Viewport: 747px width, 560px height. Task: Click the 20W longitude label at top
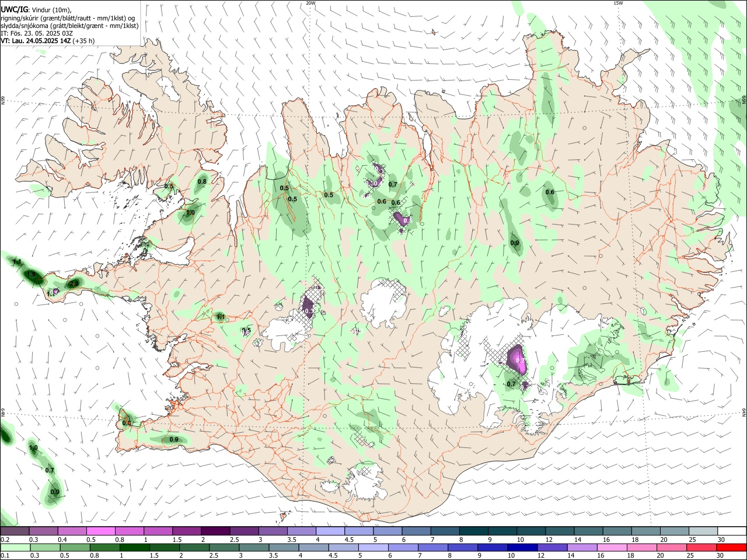[310, 3]
